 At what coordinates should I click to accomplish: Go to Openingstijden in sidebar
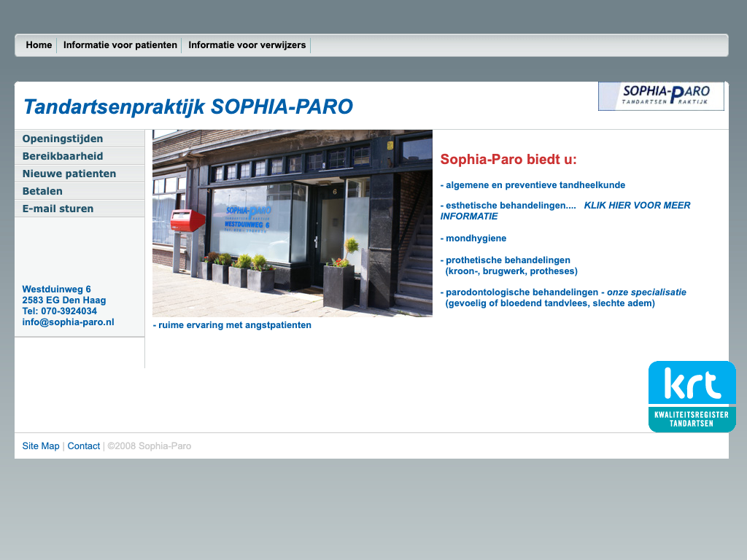point(63,139)
